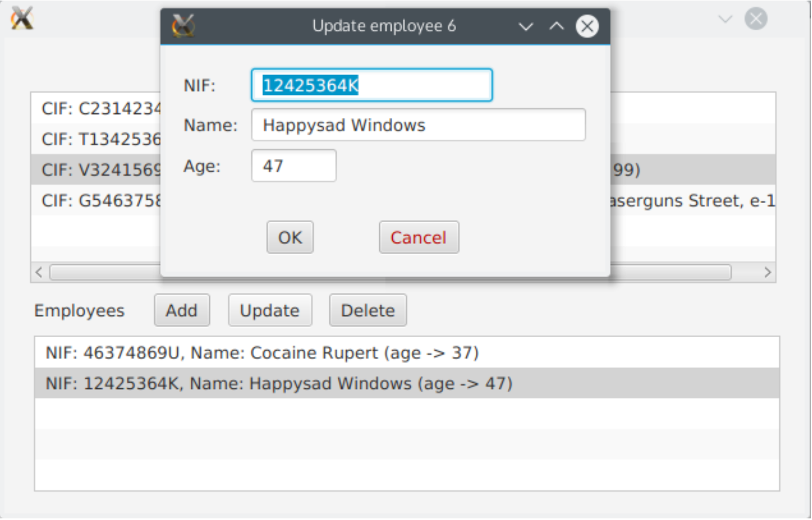
Task: Click the Delete employee button
Action: click(368, 311)
